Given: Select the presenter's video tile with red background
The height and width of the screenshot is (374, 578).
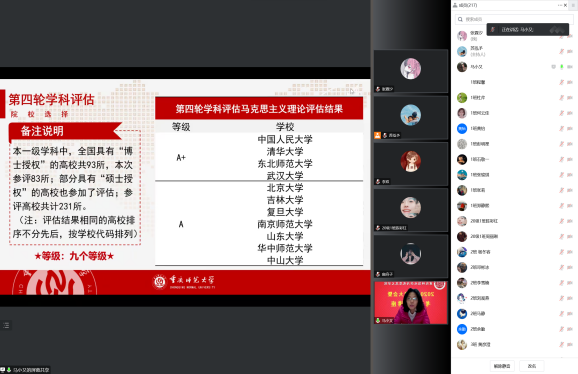Looking at the screenshot, I should [411, 303].
